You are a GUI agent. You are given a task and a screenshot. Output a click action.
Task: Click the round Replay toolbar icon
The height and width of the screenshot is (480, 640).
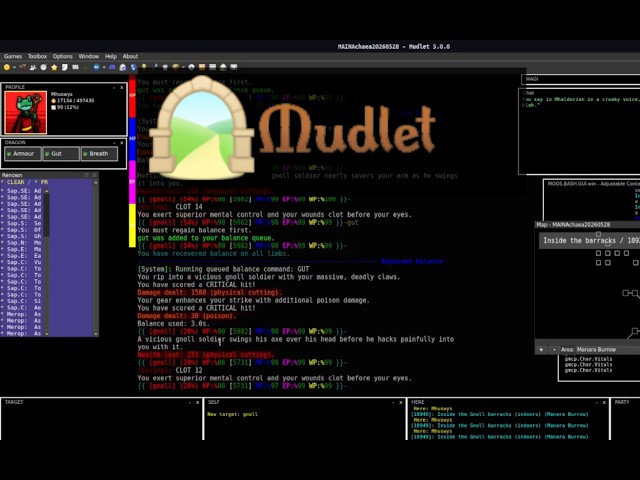[191, 67]
